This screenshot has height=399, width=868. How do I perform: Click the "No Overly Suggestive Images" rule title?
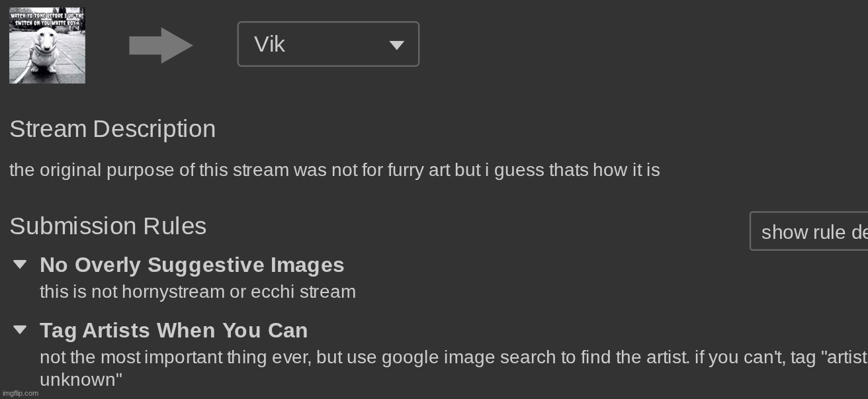click(x=192, y=265)
